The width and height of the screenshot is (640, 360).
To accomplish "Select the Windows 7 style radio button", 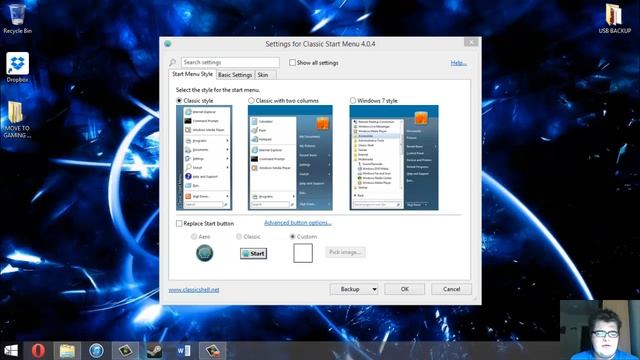I will 353,100.
